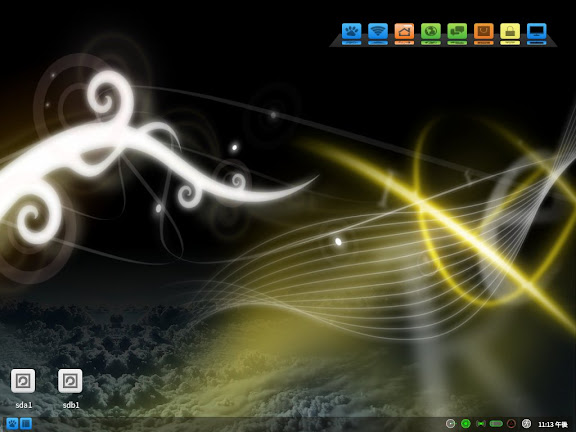Open the sda1 drive desktop icon
The image size is (576, 432).
click(x=23, y=381)
